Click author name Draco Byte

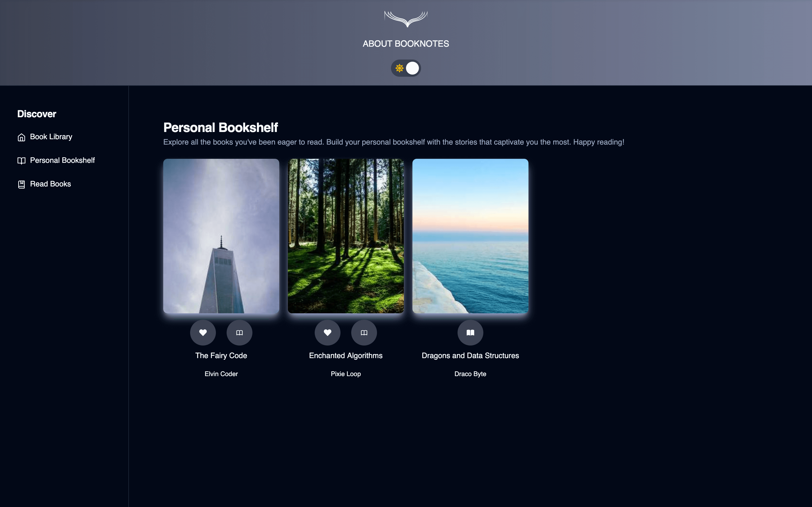tap(470, 374)
